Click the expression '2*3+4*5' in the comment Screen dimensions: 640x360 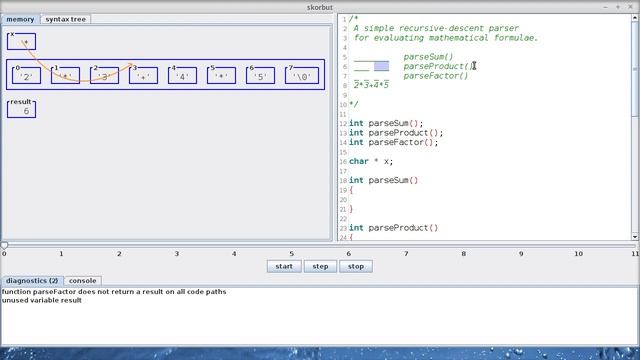[x=371, y=85]
